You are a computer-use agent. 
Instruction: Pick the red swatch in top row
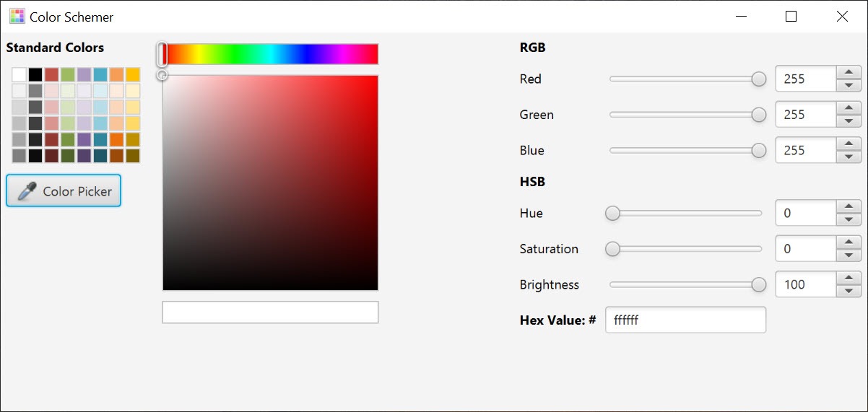[51, 74]
